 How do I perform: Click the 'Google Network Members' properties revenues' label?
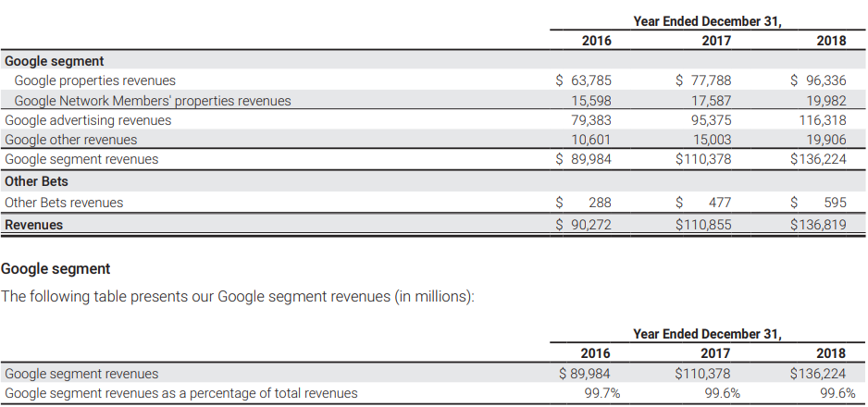(x=153, y=101)
